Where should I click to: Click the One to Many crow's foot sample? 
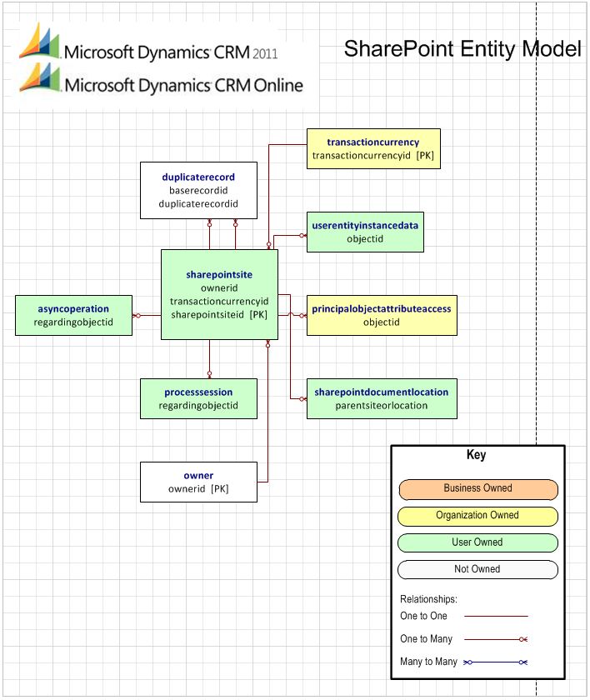[x=523, y=639]
